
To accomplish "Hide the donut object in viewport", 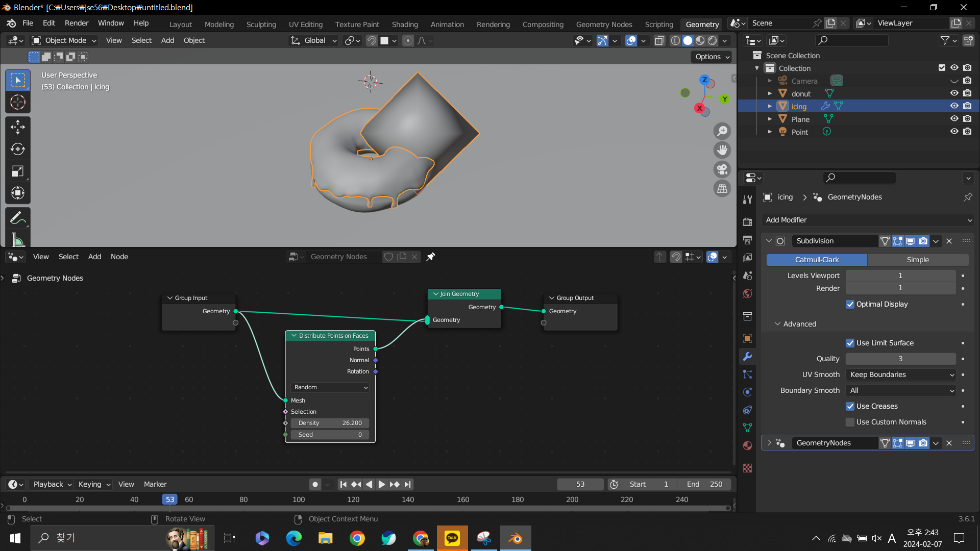I will click(x=954, y=93).
